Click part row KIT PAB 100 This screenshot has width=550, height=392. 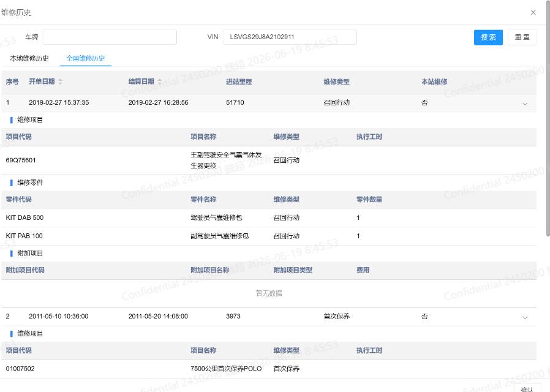coord(269,236)
